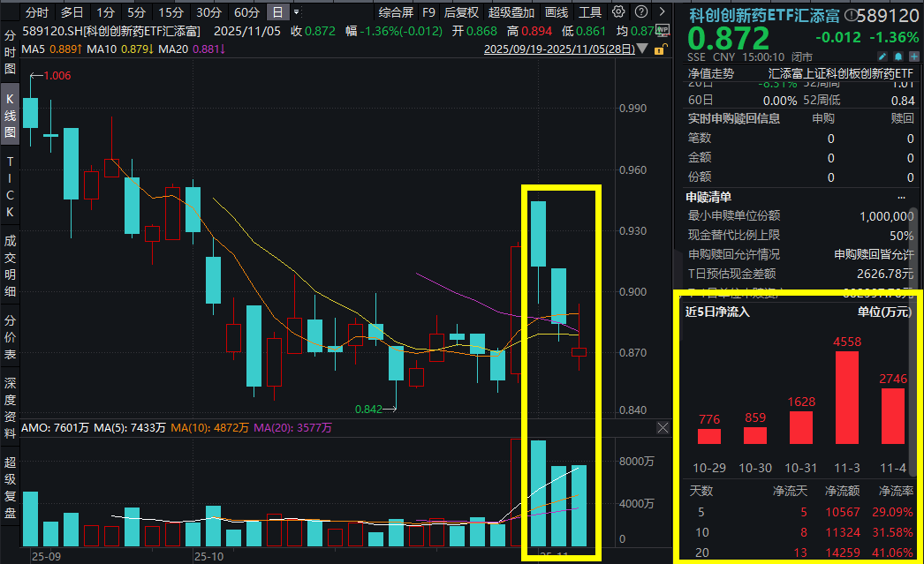Open the date range dropdown triangle
This screenshot has height=564, width=924.
(642, 49)
